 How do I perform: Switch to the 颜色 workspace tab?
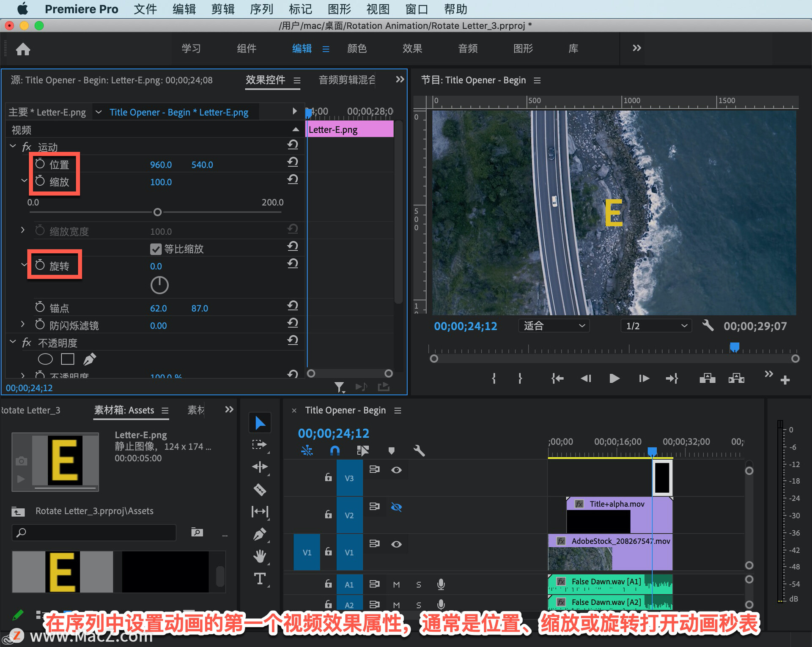[357, 48]
